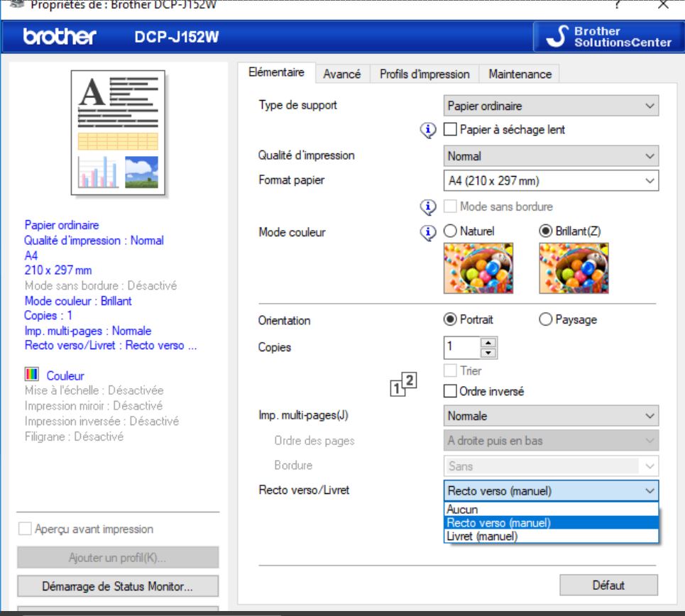Open the Maintenance tab
Image resolution: width=685 pixels, height=616 pixels.
point(520,75)
